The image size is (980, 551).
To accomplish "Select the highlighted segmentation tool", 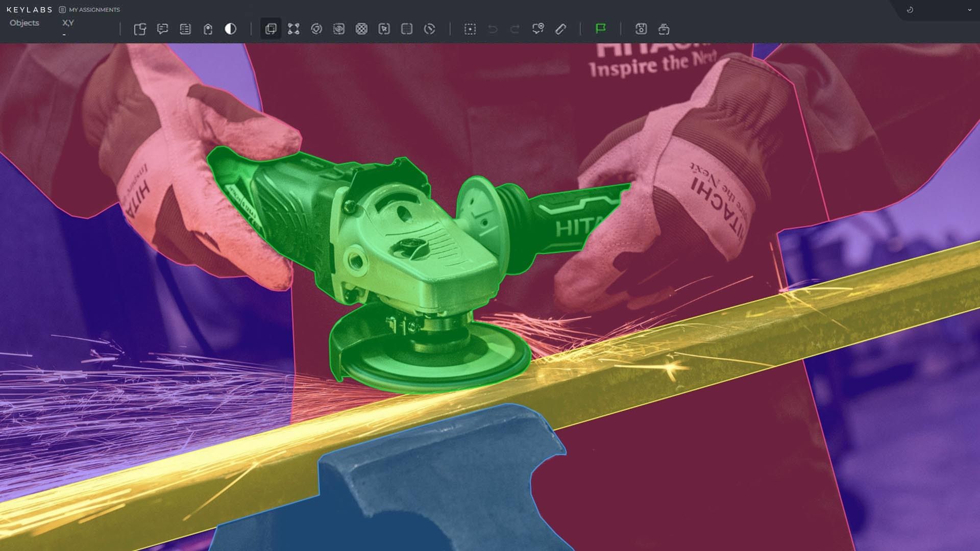I will click(271, 30).
